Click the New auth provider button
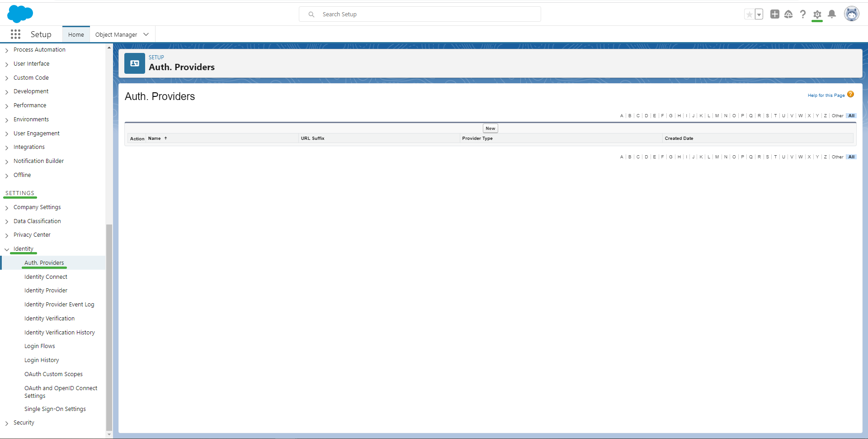Viewport: 868px width, 439px height. pos(491,129)
